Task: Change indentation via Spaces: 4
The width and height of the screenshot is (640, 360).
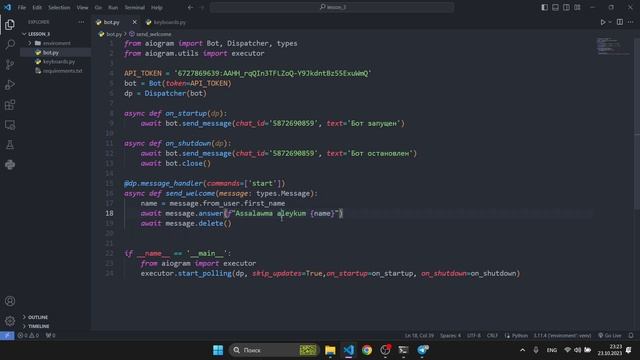Action: (450, 336)
